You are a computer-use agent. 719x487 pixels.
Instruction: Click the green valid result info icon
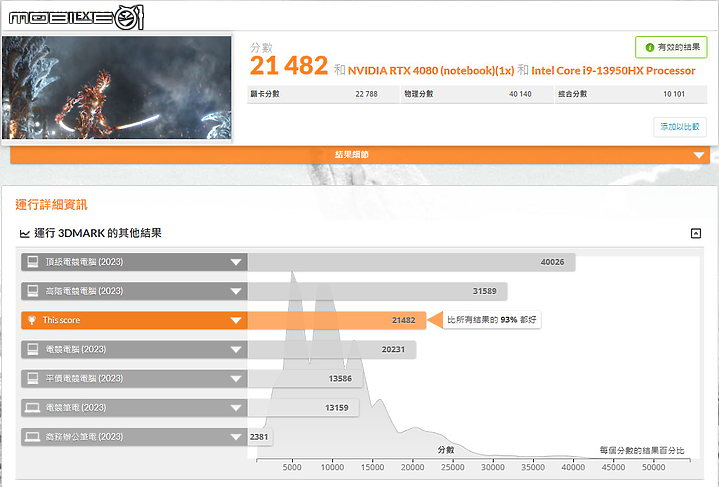coord(649,47)
